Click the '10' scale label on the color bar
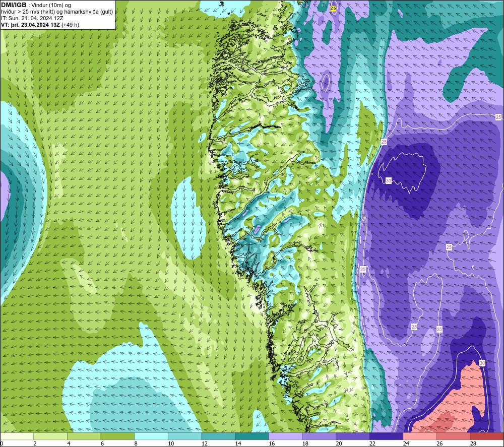The width and height of the screenshot is (504, 447). (171, 443)
